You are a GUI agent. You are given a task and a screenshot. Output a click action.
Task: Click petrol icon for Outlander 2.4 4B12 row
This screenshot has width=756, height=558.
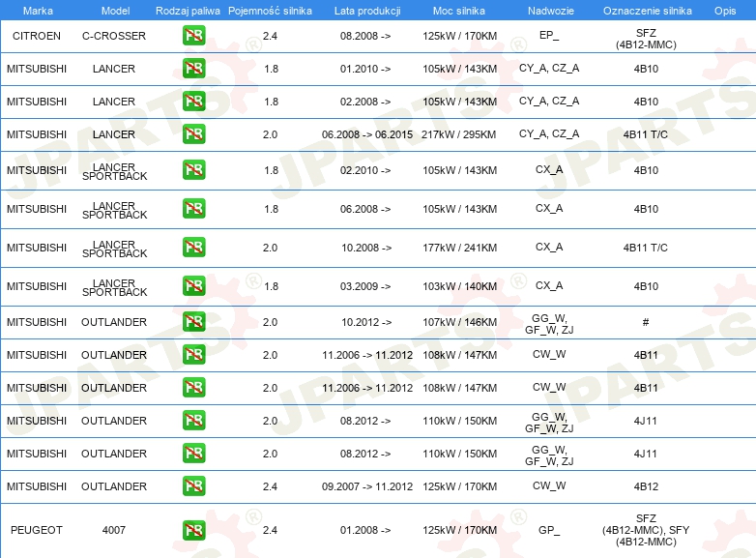click(193, 486)
